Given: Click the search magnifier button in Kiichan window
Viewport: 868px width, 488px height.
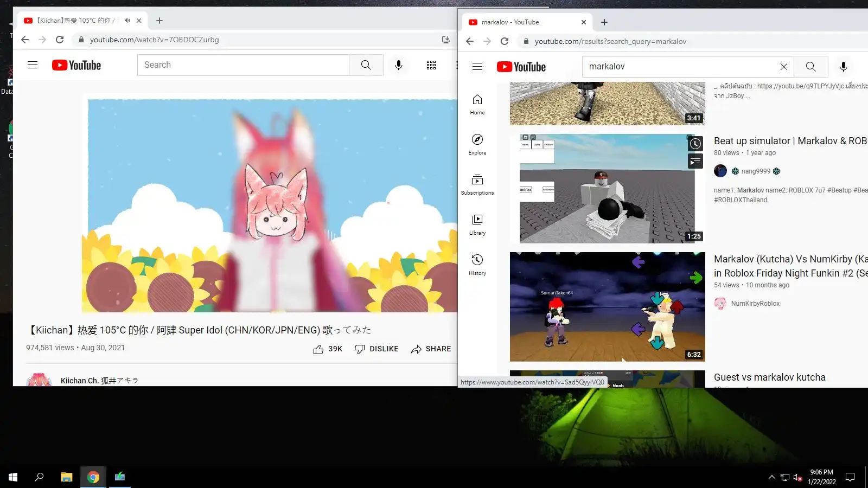Looking at the screenshot, I should pos(366,65).
